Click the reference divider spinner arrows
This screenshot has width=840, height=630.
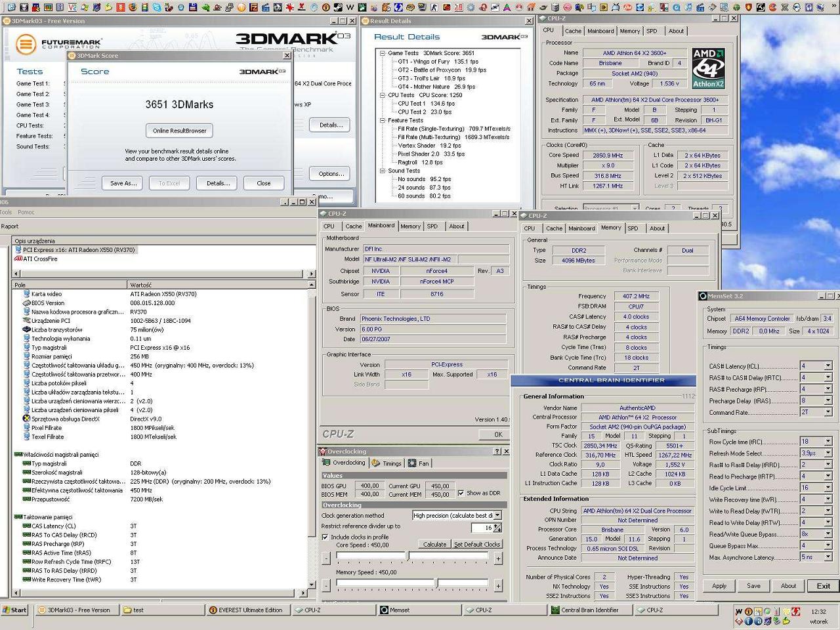click(x=497, y=528)
